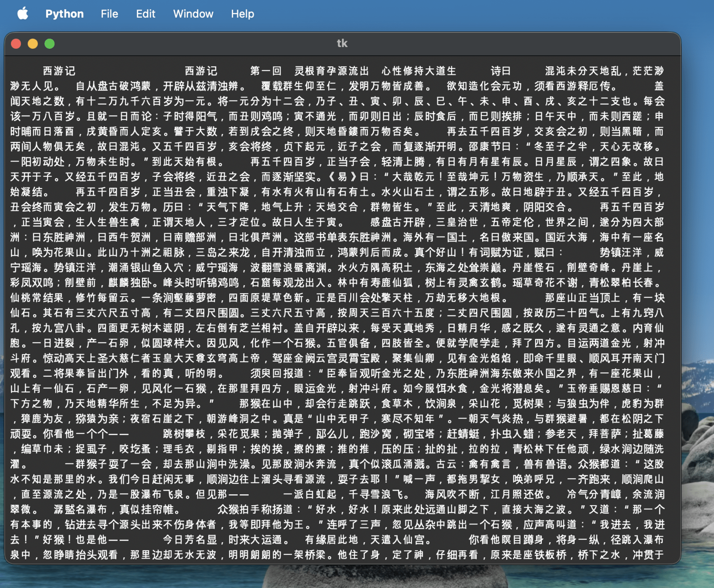Click the phrase '须臾回报道'
714x588 pixels.
point(277,374)
